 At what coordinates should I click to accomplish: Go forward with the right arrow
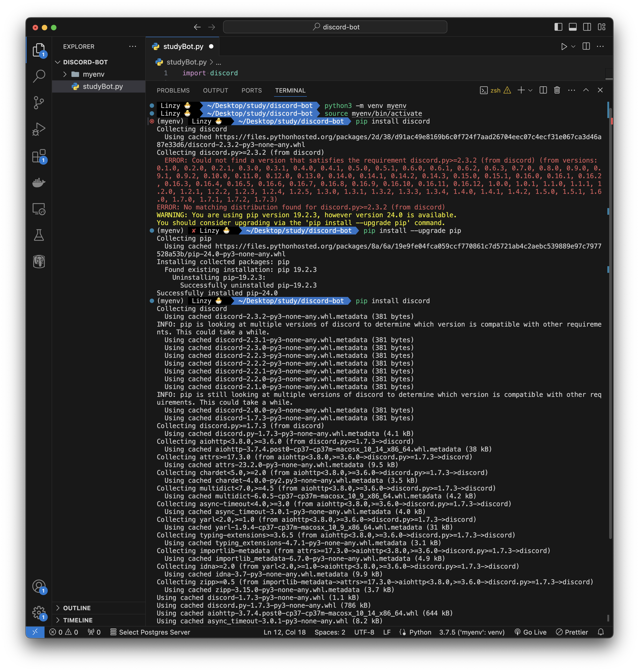click(212, 27)
